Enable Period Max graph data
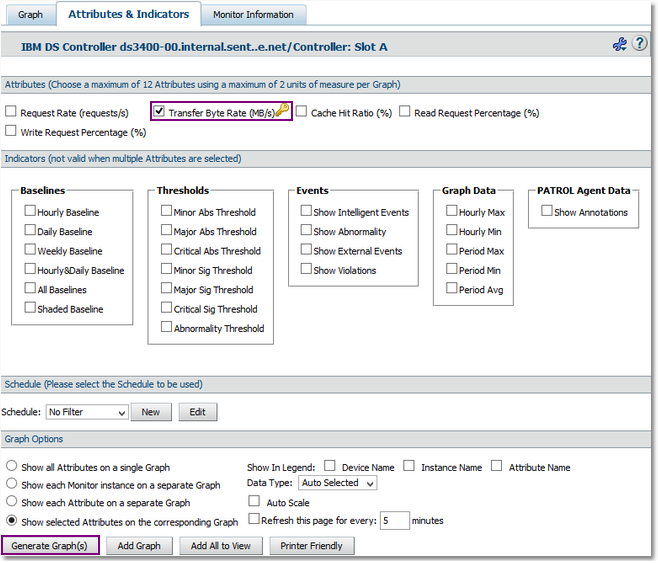 452,249
